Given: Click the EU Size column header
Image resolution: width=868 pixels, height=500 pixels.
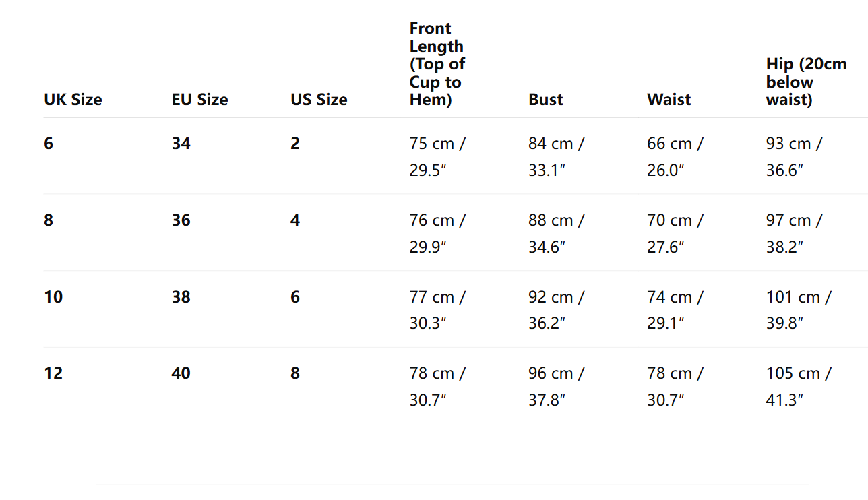Looking at the screenshot, I should 199,100.
